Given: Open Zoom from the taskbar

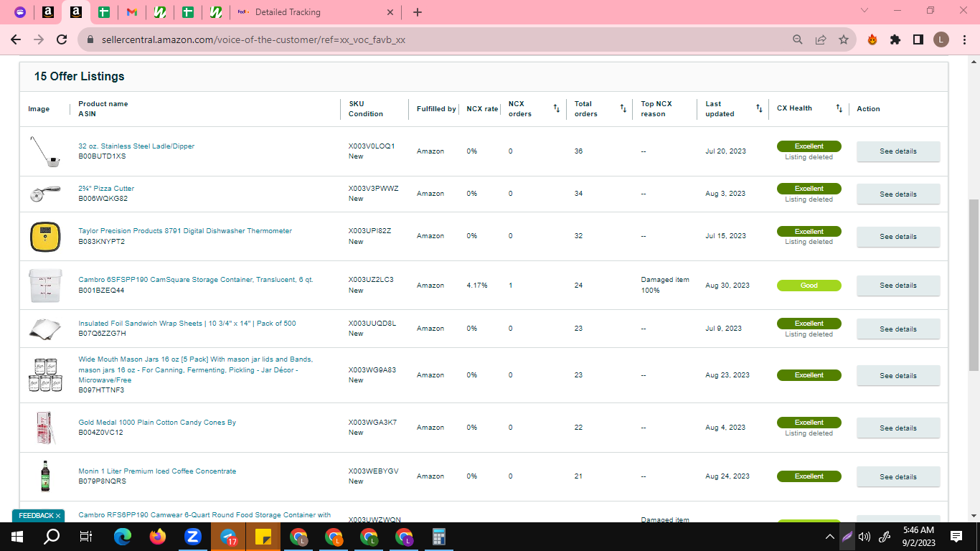Looking at the screenshot, I should click(192, 537).
